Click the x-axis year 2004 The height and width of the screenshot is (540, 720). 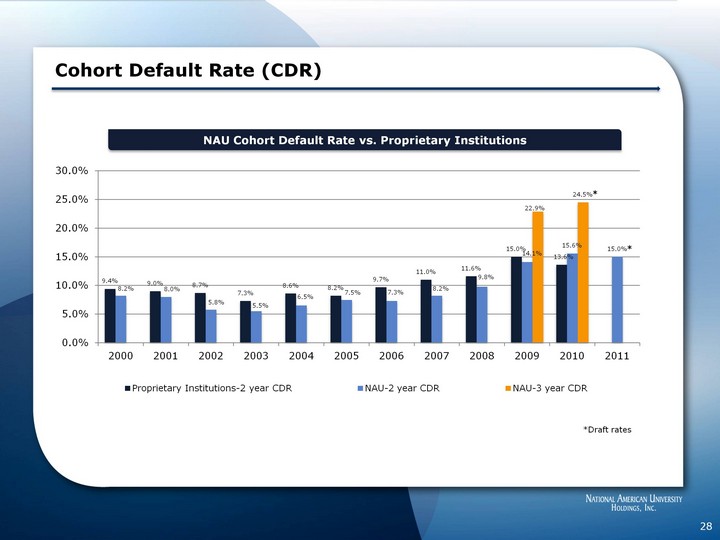pos(301,356)
